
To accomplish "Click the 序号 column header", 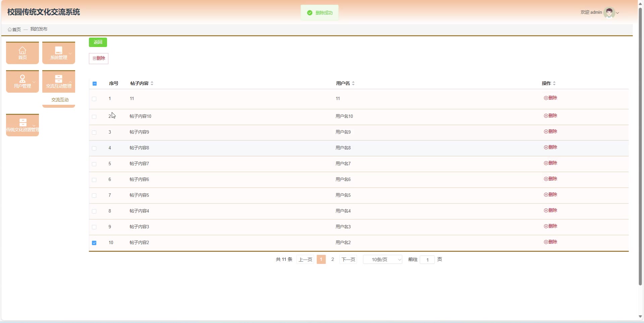I will click(114, 84).
